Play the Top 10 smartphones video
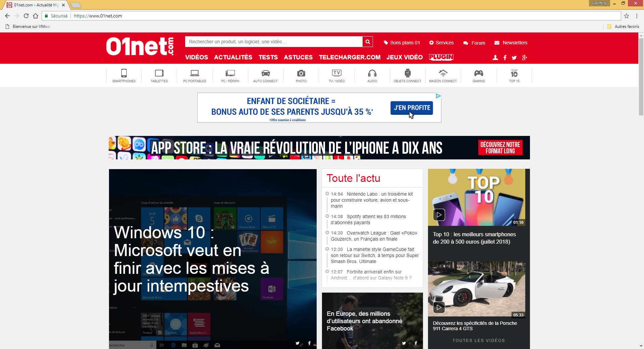Viewport: 644px width, 349px height. click(439, 215)
